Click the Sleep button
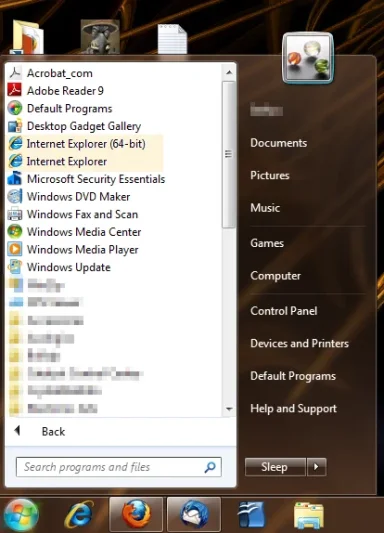The image size is (384, 533). pos(275,467)
